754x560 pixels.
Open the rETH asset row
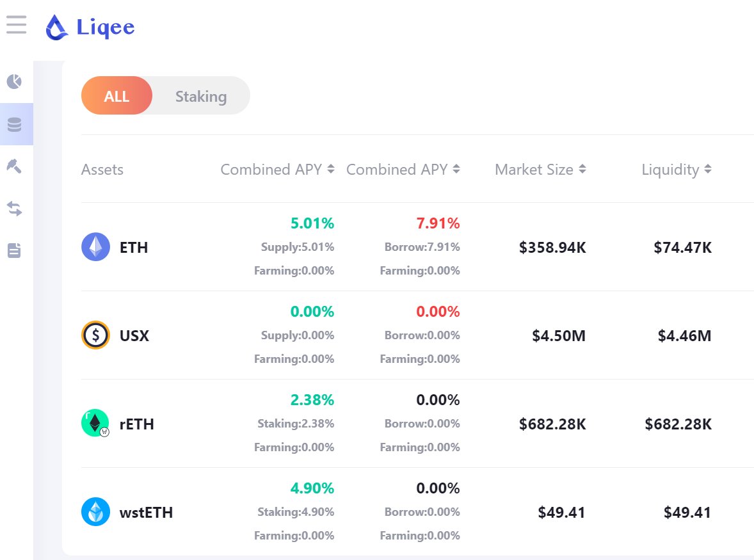tap(417, 424)
